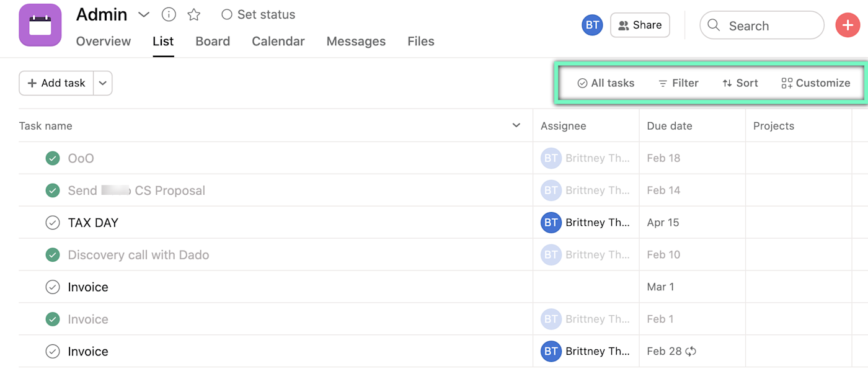Open project details info icon
This screenshot has width=868, height=371.
coord(169,14)
